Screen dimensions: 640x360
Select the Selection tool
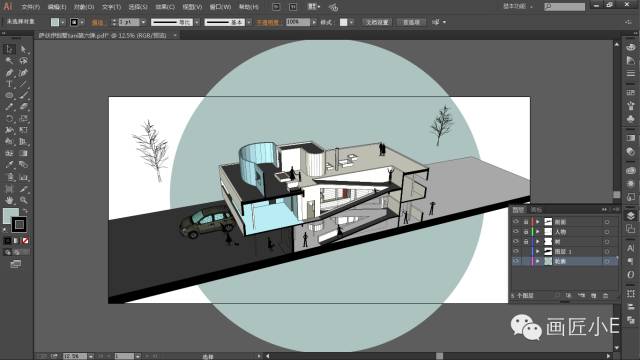pyautogui.click(x=9, y=49)
